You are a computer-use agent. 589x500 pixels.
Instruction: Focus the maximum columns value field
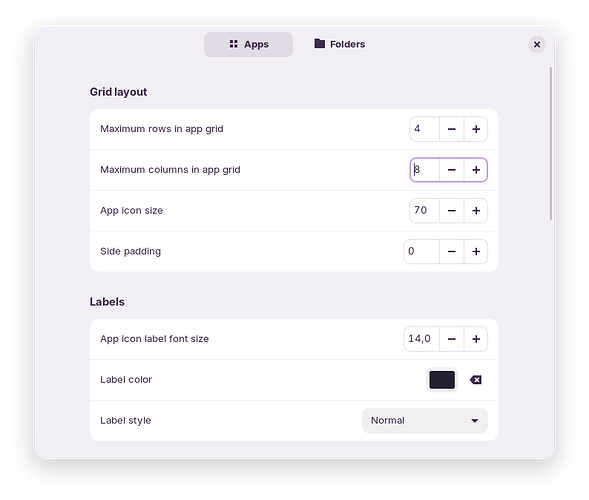click(424, 170)
